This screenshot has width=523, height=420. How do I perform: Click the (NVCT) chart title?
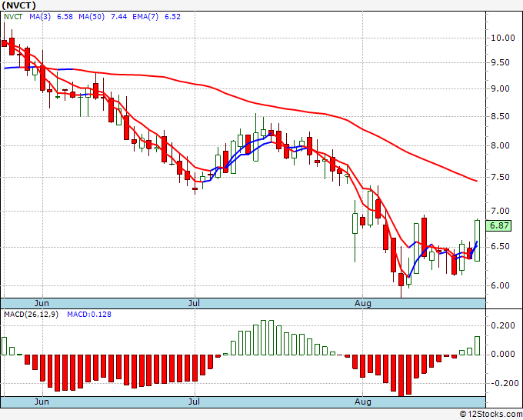[18, 5]
